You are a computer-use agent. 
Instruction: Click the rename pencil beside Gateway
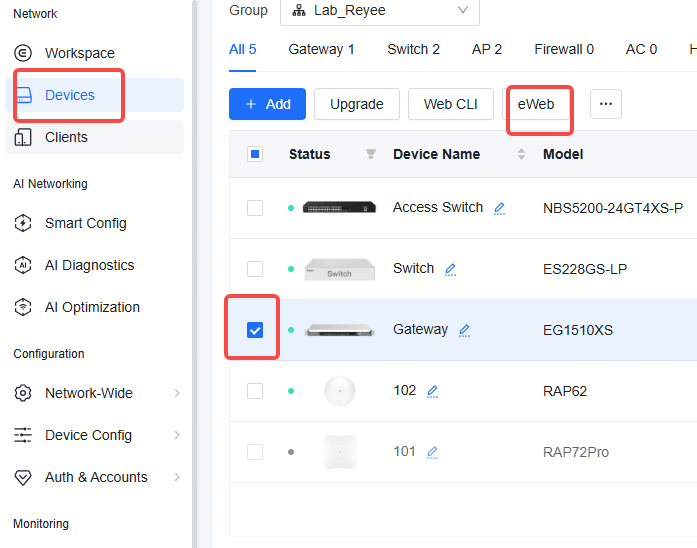464,330
